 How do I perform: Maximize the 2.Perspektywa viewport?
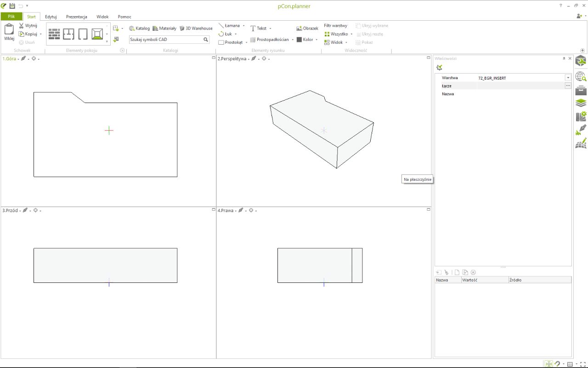[429, 58]
